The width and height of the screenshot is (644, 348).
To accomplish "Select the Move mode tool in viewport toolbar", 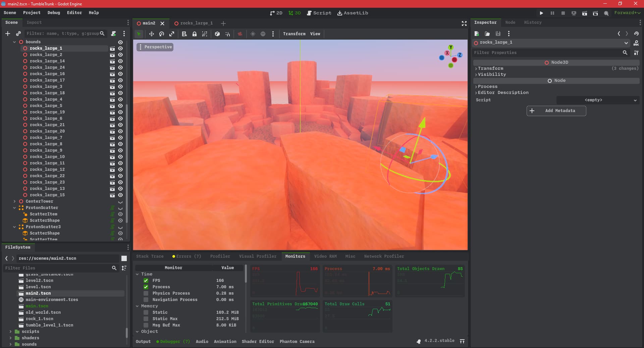I will pos(151,34).
